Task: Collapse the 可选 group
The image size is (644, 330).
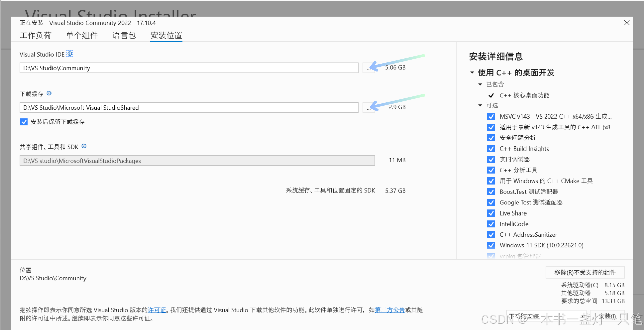Action: (x=480, y=105)
